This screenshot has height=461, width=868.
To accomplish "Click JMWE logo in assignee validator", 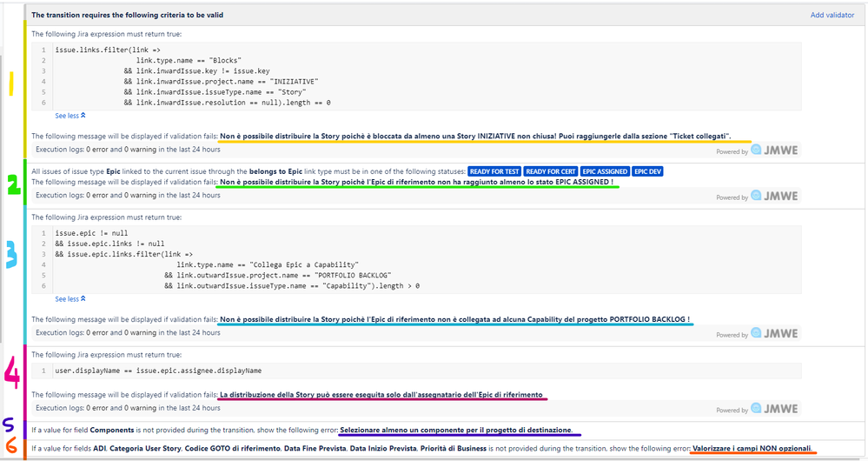I will coord(774,409).
